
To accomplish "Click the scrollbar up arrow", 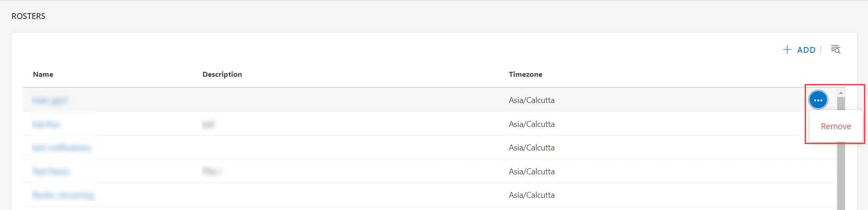I will (841, 93).
